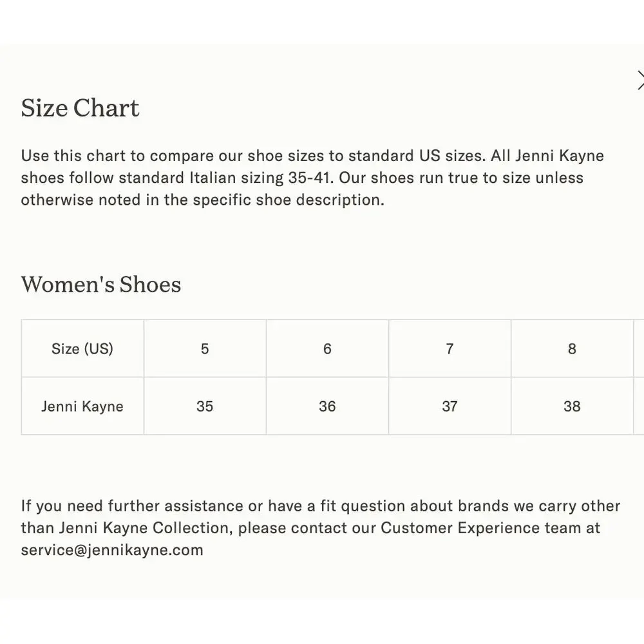Click Jenni Kayne size 35 cell
This screenshot has width=644, height=644.
[x=205, y=406]
